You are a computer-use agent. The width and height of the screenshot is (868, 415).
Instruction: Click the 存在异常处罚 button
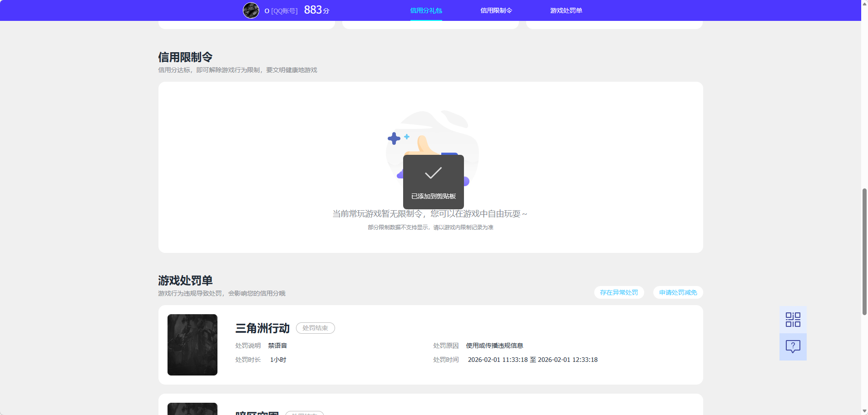click(619, 292)
